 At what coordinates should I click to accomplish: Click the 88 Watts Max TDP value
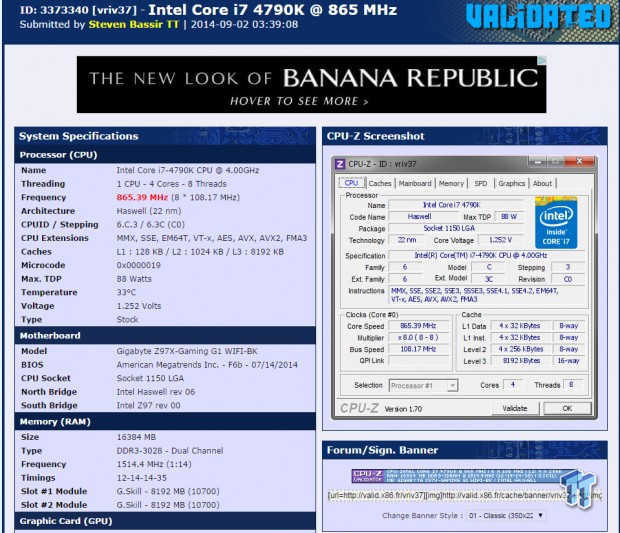pyautogui.click(x=134, y=279)
